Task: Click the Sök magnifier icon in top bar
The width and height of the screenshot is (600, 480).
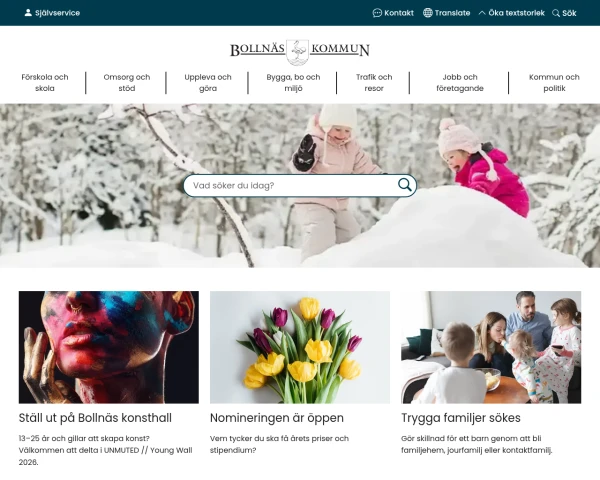Action: coord(556,13)
